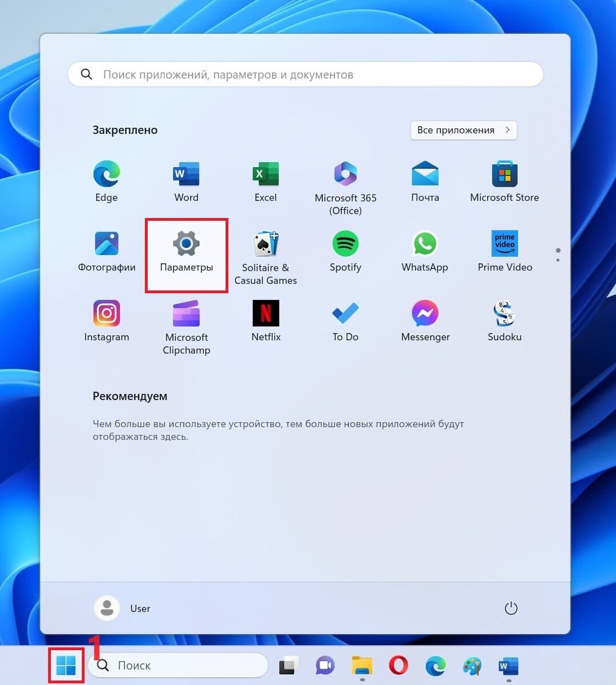The image size is (616, 685).
Task: Open Task View on the taskbar
Action: click(289, 666)
